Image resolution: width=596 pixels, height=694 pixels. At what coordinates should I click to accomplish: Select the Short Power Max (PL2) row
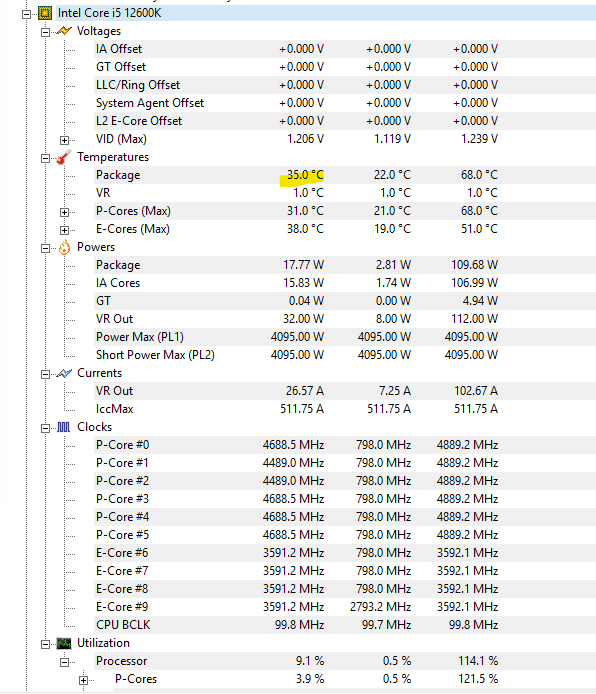[x=345, y=355]
